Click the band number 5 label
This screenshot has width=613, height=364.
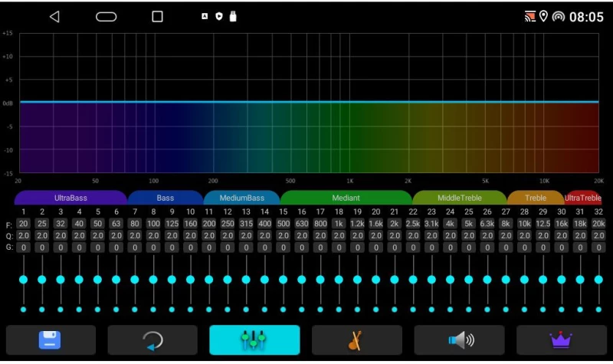[98, 212]
